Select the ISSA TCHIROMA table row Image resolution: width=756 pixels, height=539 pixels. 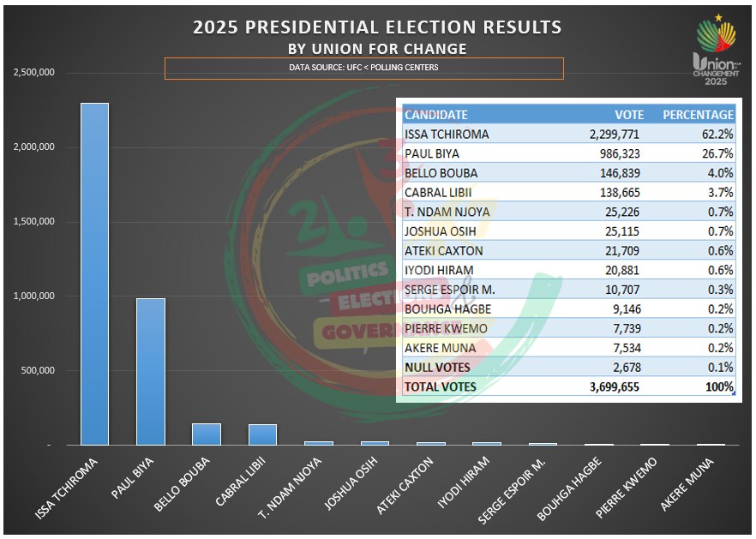[x=569, y=134]
